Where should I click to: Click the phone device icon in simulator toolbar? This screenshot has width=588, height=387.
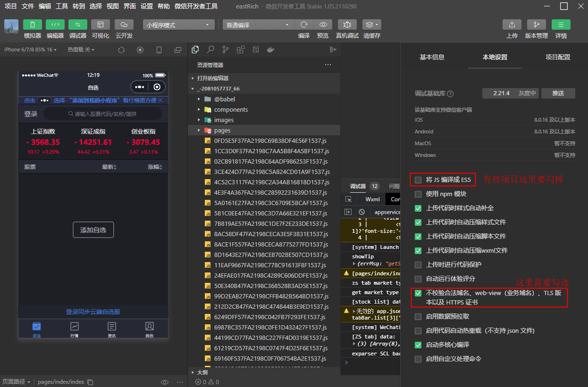pyautogui.click(x=159, y=50)
